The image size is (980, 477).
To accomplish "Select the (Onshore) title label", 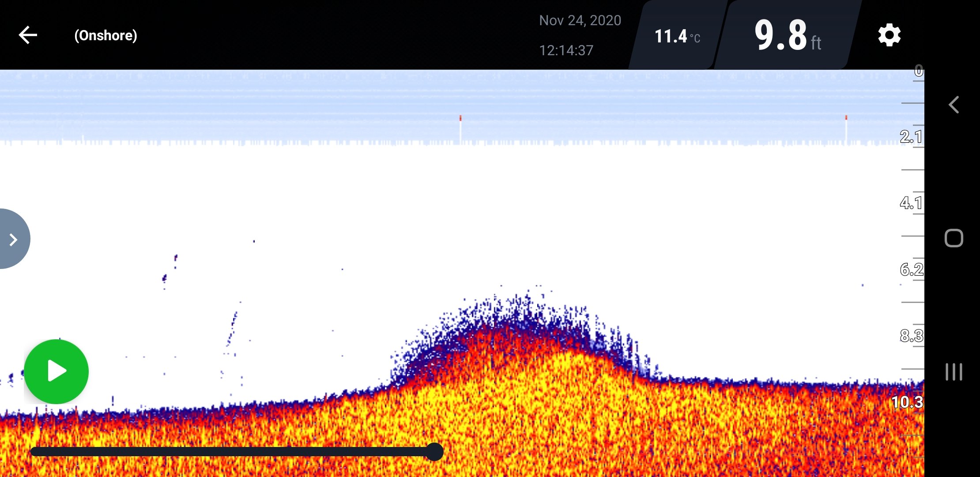I will point(106,35).
